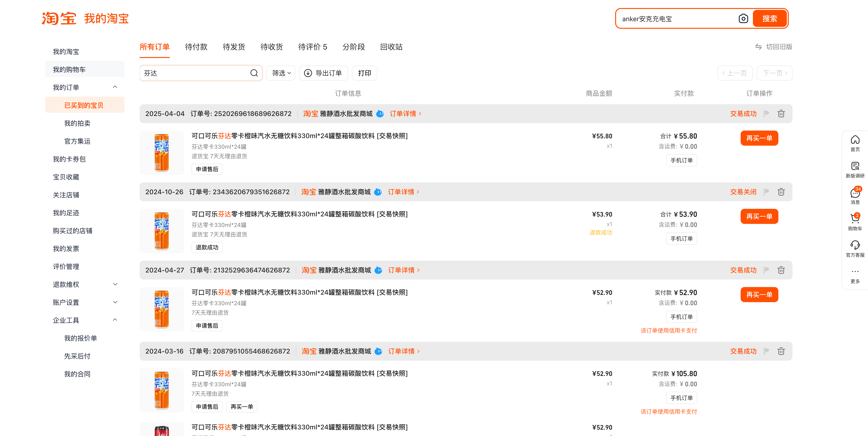Screen dimensions: 868x436
Task: Click the camera image-search icon
Action: pyautogui.click(x=743, y=19)
